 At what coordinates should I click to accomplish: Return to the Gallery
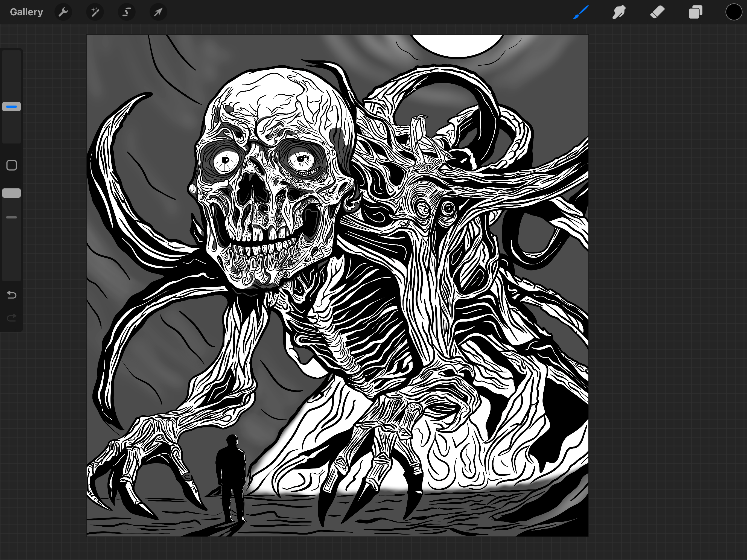26,12
